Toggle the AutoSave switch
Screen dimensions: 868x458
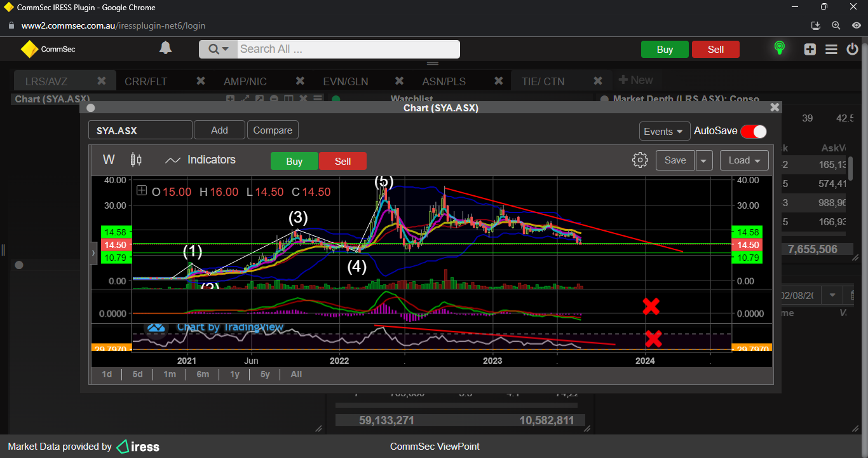(754, 131)
